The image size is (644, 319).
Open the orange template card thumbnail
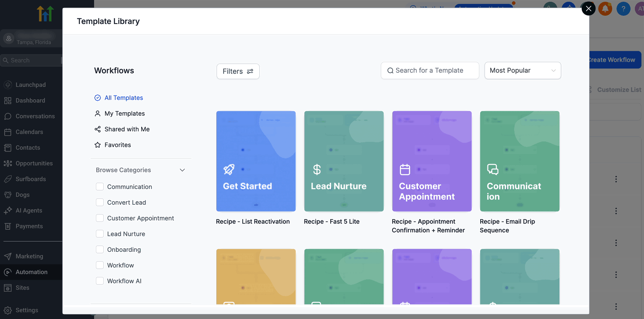click(x=256, y=277)
